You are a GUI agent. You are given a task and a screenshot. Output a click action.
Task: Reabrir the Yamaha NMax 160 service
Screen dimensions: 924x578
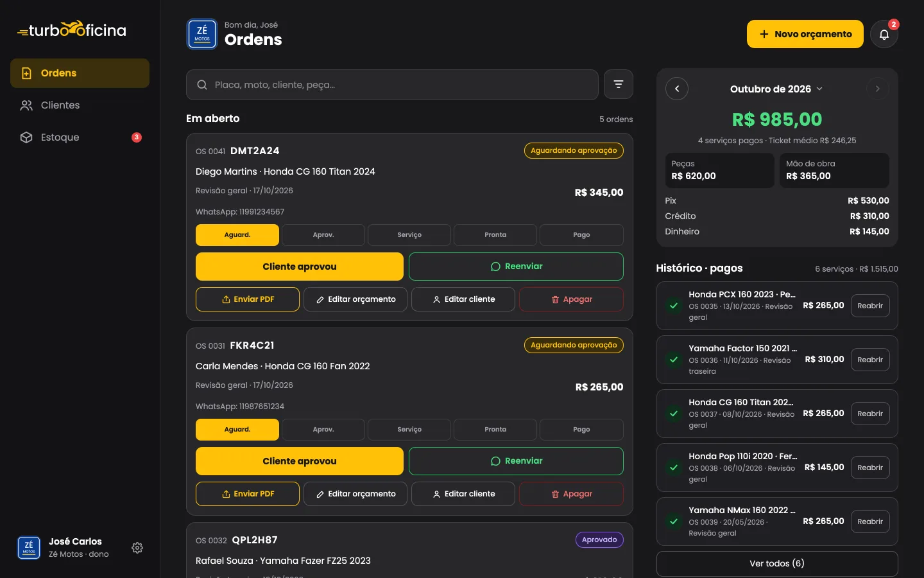pyautogui.click(x=870, y=521)
